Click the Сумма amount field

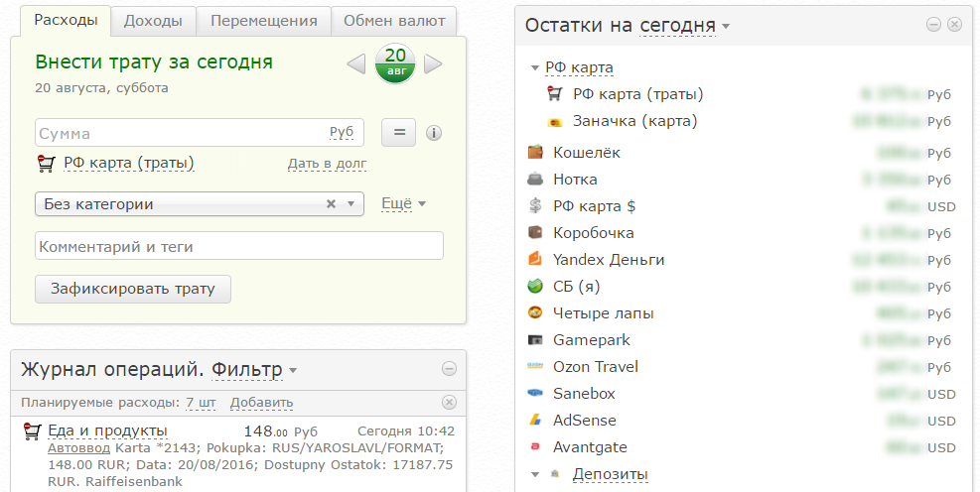tap(200, 132)
